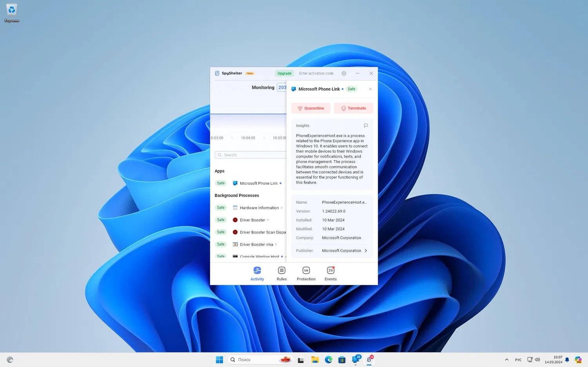Click the taskbar search box
The width and height of the screenshot is (588, 367).
click(x=260, y=360)
